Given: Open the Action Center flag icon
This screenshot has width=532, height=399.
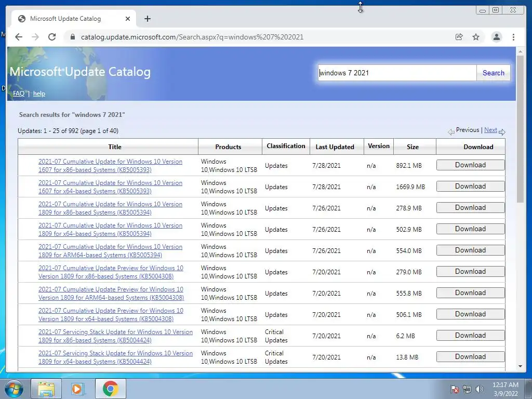Looking at the screenshot, I should (x=455, y=389).
